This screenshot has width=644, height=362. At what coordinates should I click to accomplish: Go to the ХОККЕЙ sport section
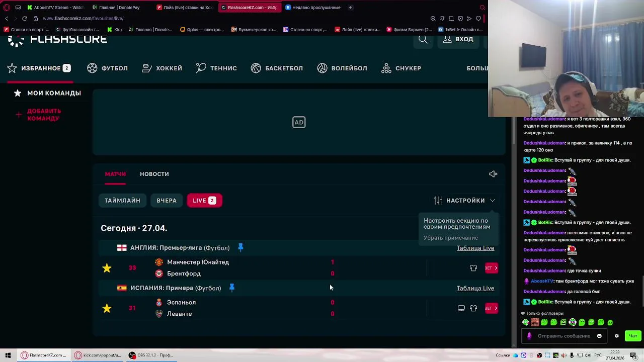(x=162, y=68)
